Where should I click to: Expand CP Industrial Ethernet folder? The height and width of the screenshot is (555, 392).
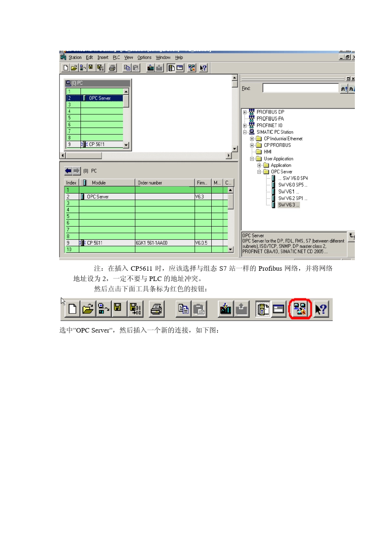(252, 139)
